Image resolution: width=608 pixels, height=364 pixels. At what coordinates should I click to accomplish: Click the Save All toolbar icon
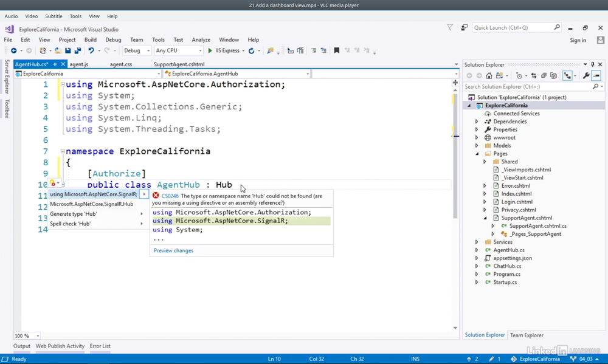click(77, 51)
